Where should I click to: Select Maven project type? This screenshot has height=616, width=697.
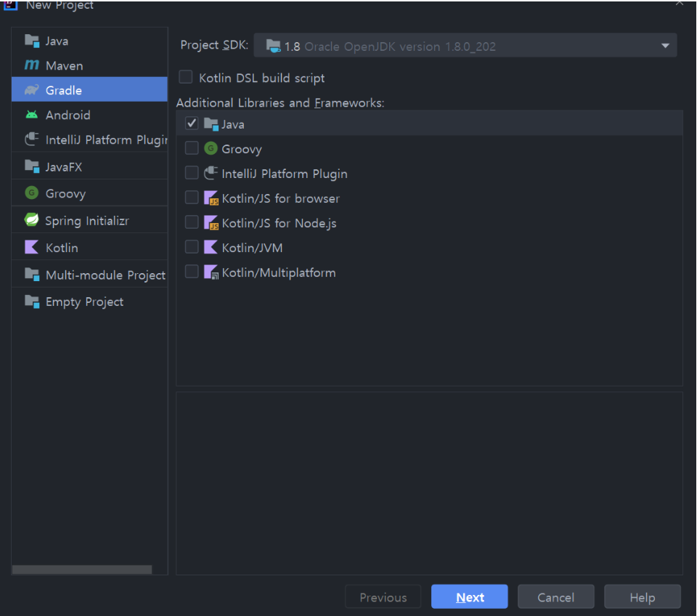tap(90, 65)
